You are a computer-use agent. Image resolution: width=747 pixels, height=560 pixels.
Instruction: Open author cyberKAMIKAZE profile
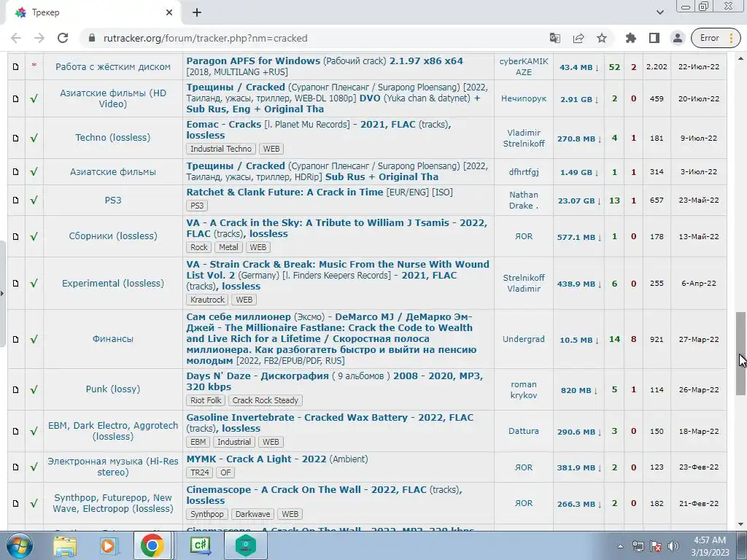coord(524,66)
